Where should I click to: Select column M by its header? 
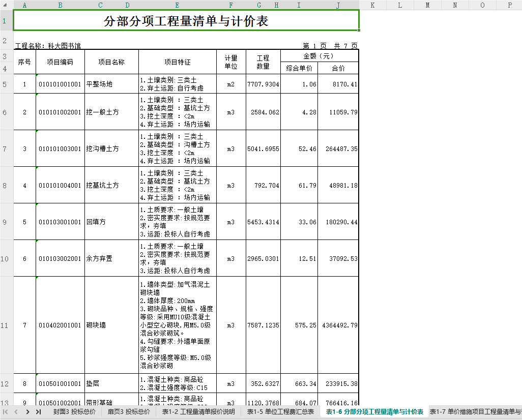tap(427, 5)
